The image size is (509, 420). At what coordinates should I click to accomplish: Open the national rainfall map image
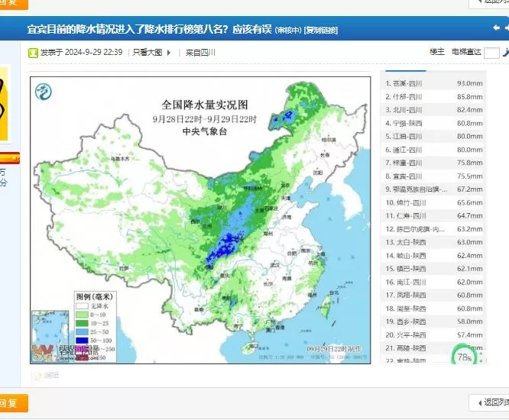click(203, 218)
